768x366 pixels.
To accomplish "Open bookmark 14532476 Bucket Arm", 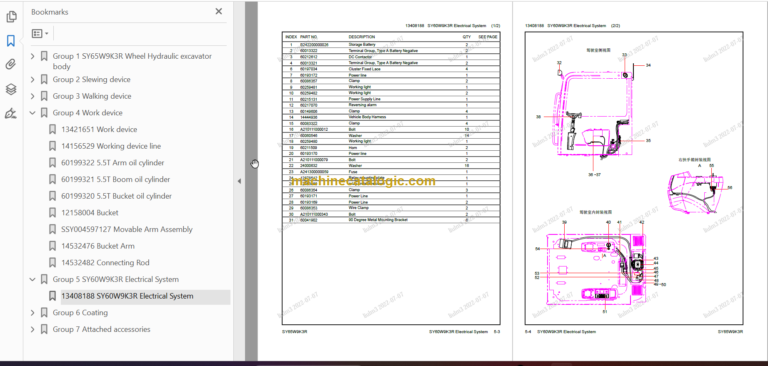I will click(x=98, y=246).
